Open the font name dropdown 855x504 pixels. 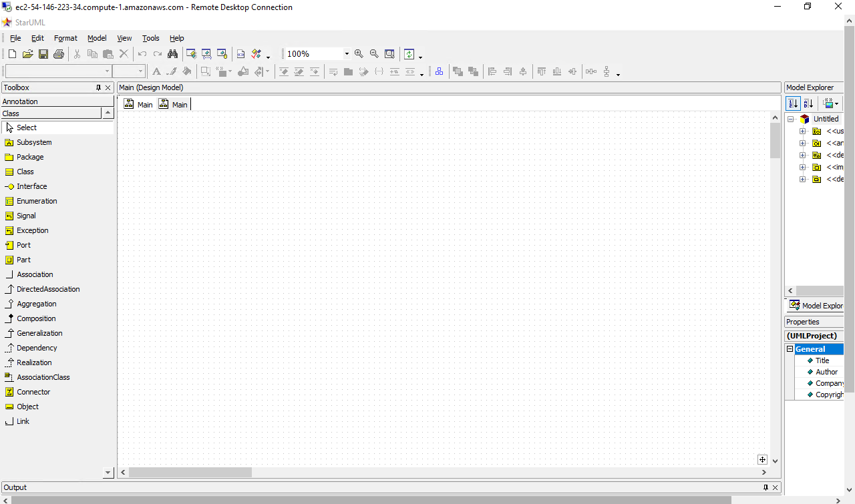[107, 71]
